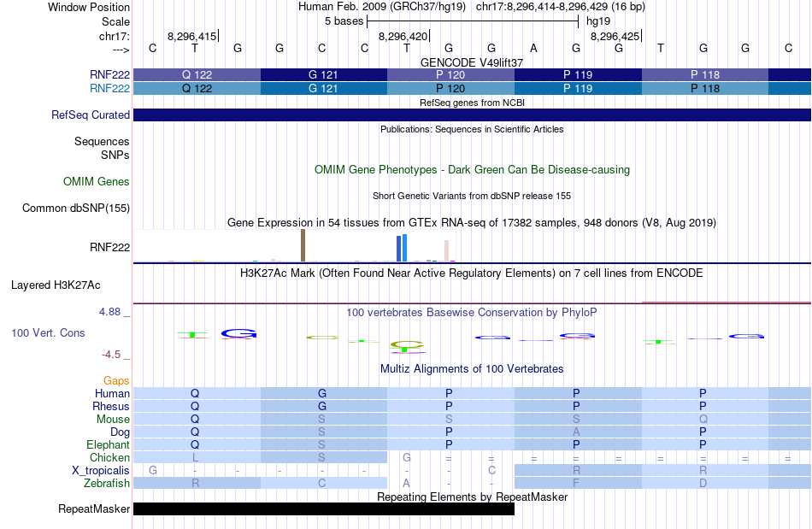Click the RepeatMasker track label
The height and width of the screenshot is (529, 812).
tap(94, 509)
